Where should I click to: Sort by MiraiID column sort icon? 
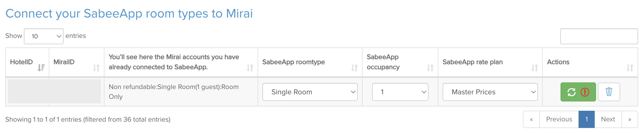tap(96, 68)
